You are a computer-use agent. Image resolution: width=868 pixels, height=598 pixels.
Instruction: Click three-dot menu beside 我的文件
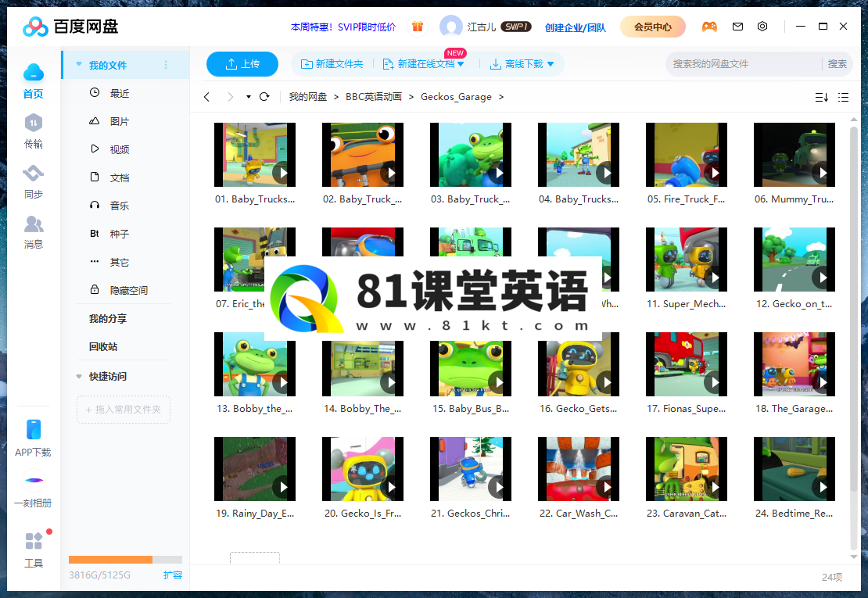[166, 66]
